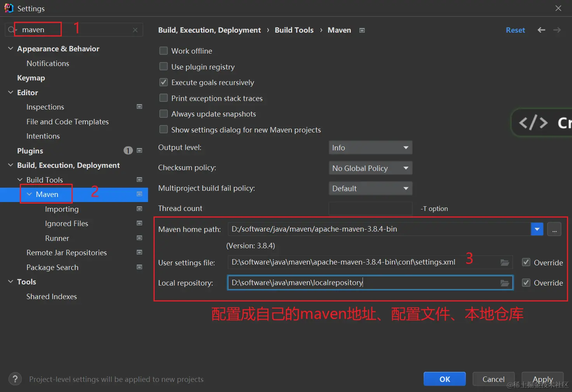Focus the Local repository path field

point(370,283)
